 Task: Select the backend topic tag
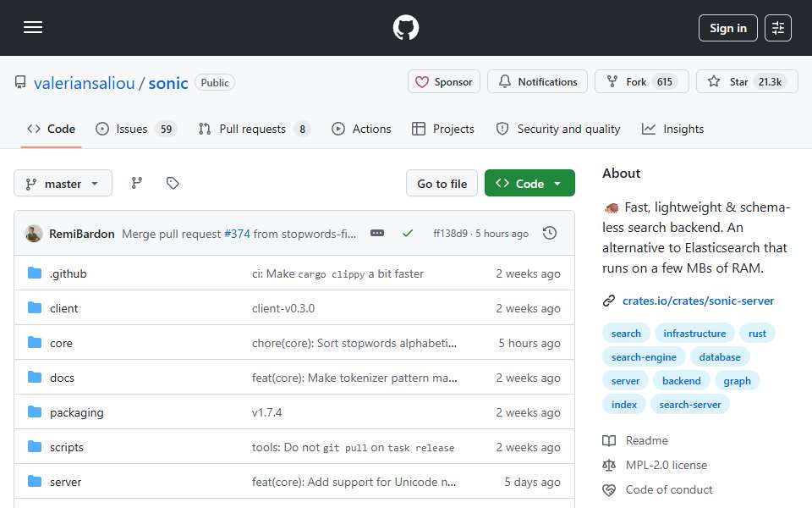[681, 381]
